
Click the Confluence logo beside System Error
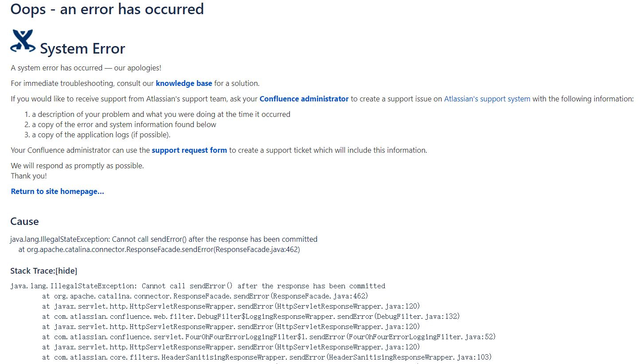[x=23, y=41]
